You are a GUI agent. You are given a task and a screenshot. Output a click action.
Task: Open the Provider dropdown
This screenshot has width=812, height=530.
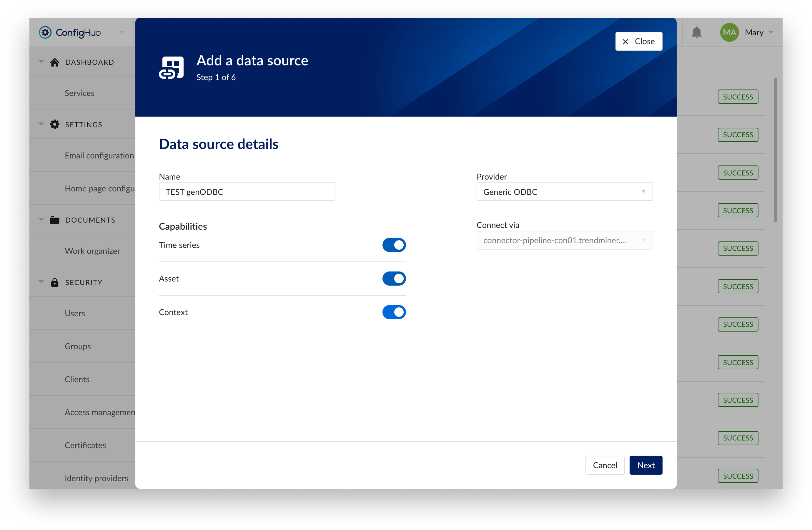tap(564, 192)
